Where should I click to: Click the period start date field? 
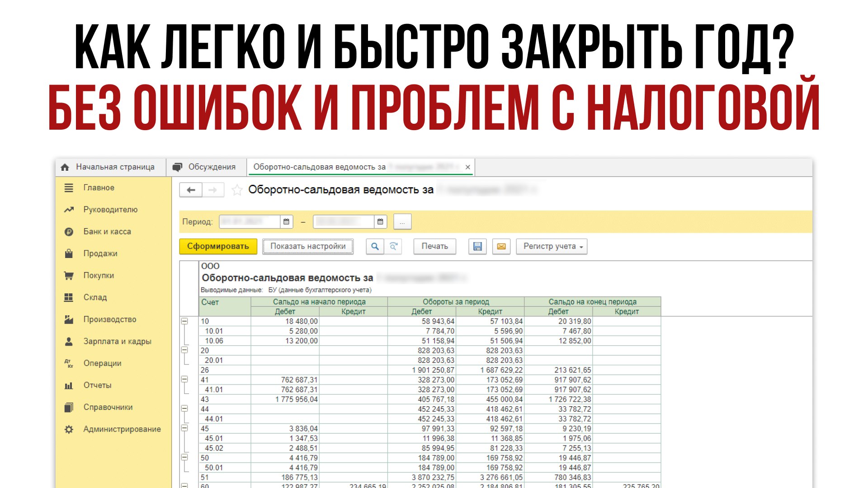[250, 222]
